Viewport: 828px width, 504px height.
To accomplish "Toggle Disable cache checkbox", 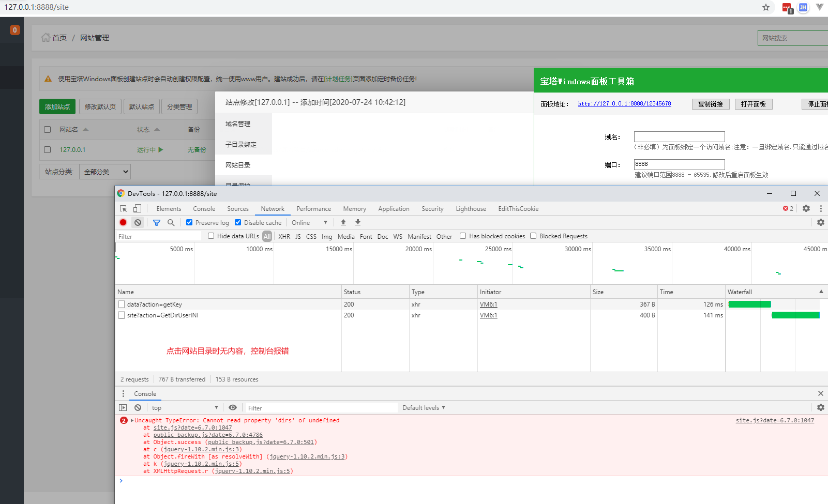I will (238, 222).
